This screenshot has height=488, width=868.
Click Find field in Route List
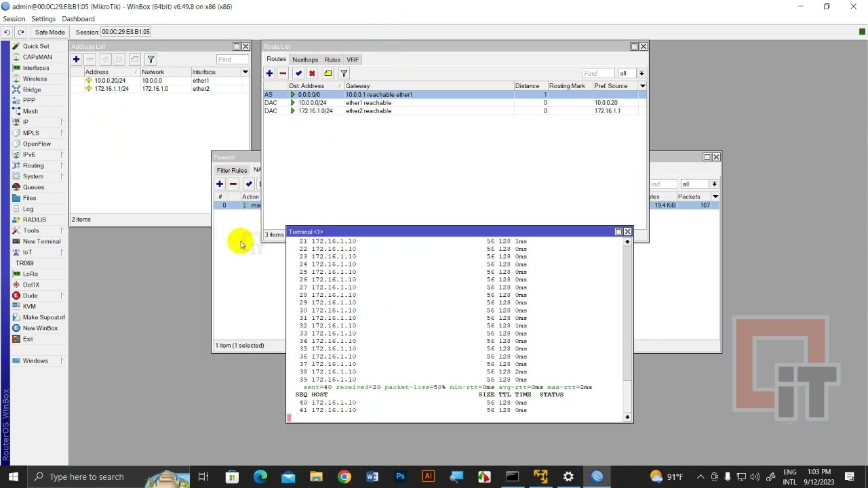tap(598, 73)
